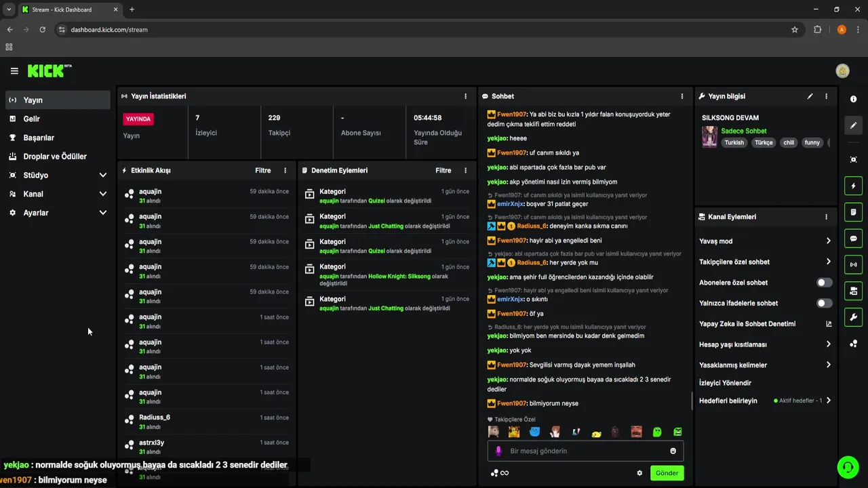Image resolution: width=868 pixels, height=488 pixels.
Task: Open Takipçilere özel sohbet options chevron
Action: (x=829, y=262)
